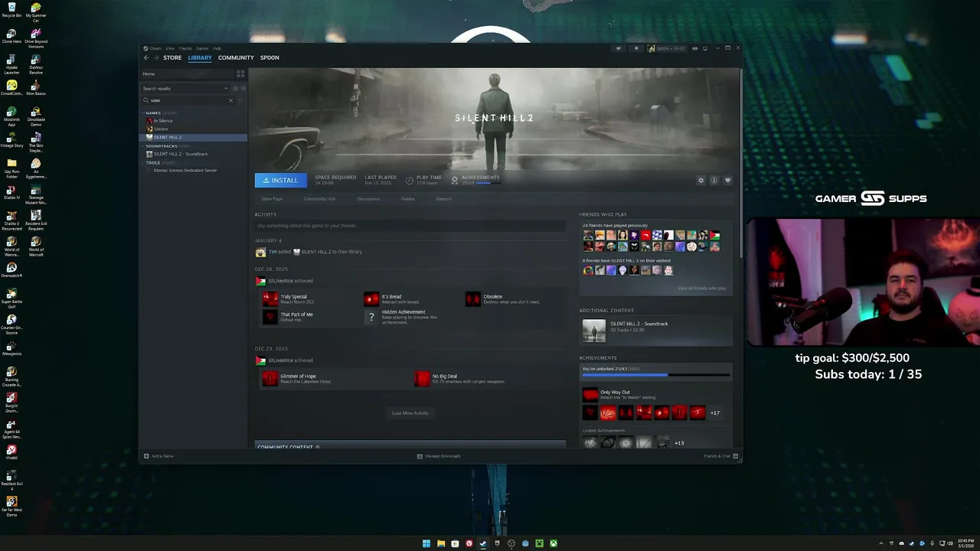Click Load More Activity
The image size is (980, 551).
pos(410,413)
